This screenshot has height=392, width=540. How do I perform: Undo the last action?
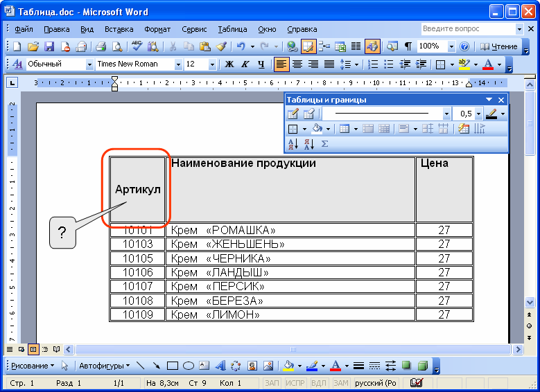pos(241,46)
